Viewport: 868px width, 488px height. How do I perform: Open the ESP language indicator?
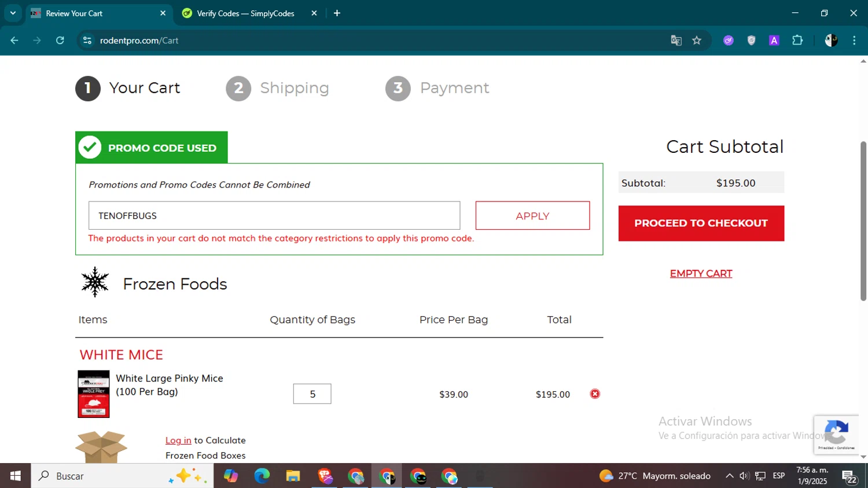pyautogui.click(x=779, y=476)
